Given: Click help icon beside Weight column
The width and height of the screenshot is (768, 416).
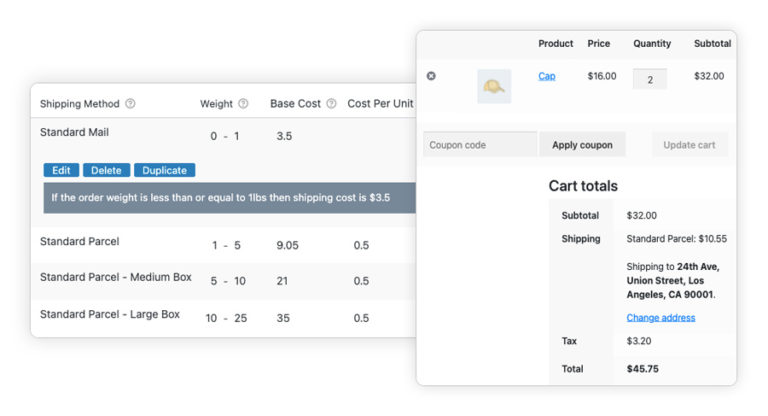Looking at the screenshot, I should point(243,104).
